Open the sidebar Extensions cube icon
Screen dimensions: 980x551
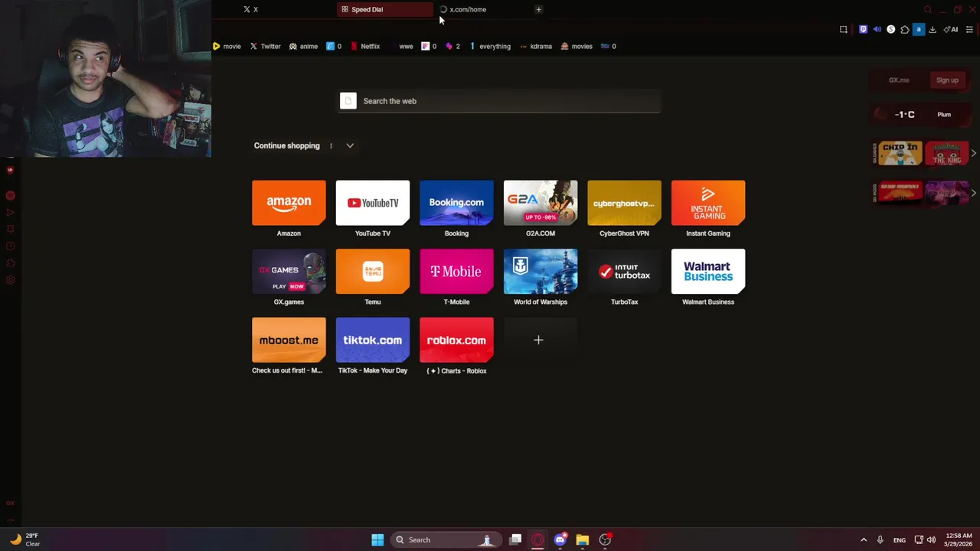click(10, 263)
